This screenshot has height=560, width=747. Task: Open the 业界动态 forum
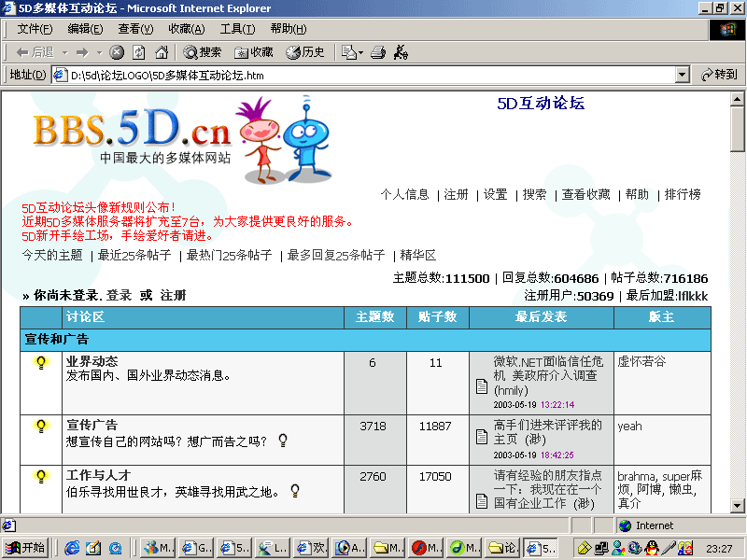[x=92, y=361]
